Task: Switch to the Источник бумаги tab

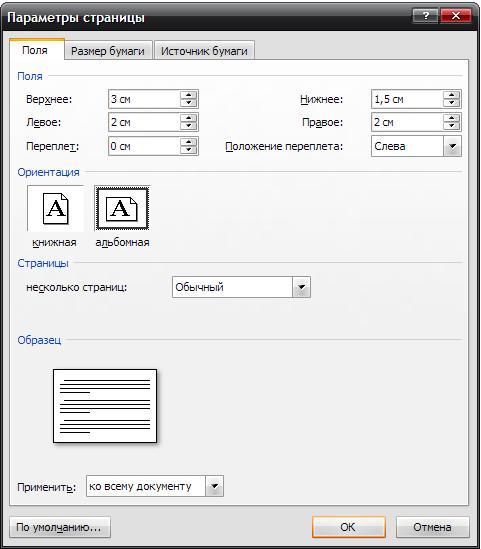Action: coord(204,51)
